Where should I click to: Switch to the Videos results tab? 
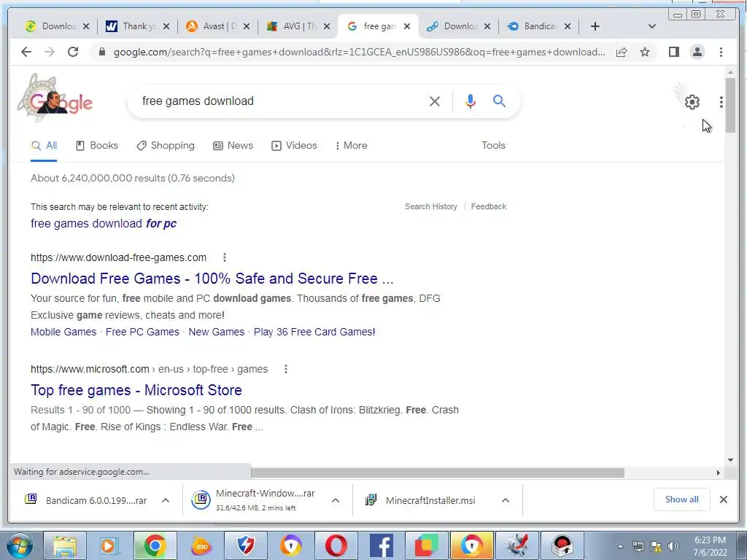pyautogui.click(x=294, y=146)
